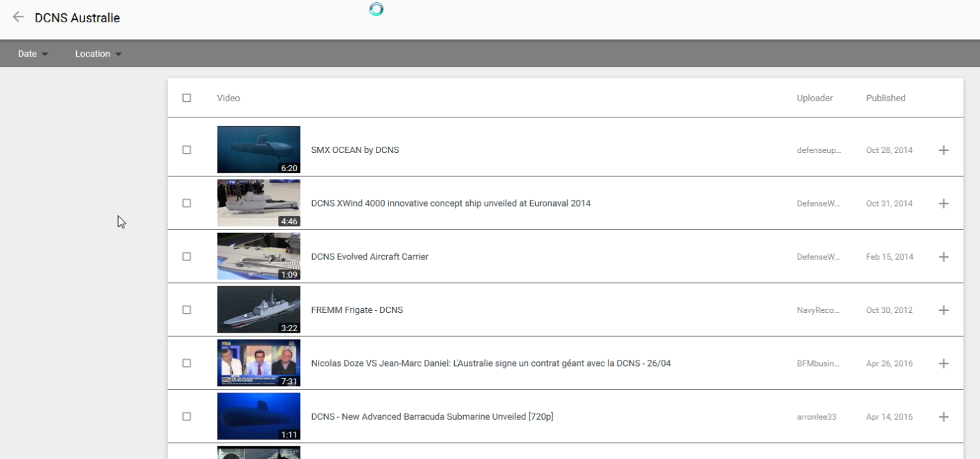The height and width of the screenshot is (459, 980).
Task: Open the Evolved Aircraft Carrier thumbnail
Action: tap(258, 256)
